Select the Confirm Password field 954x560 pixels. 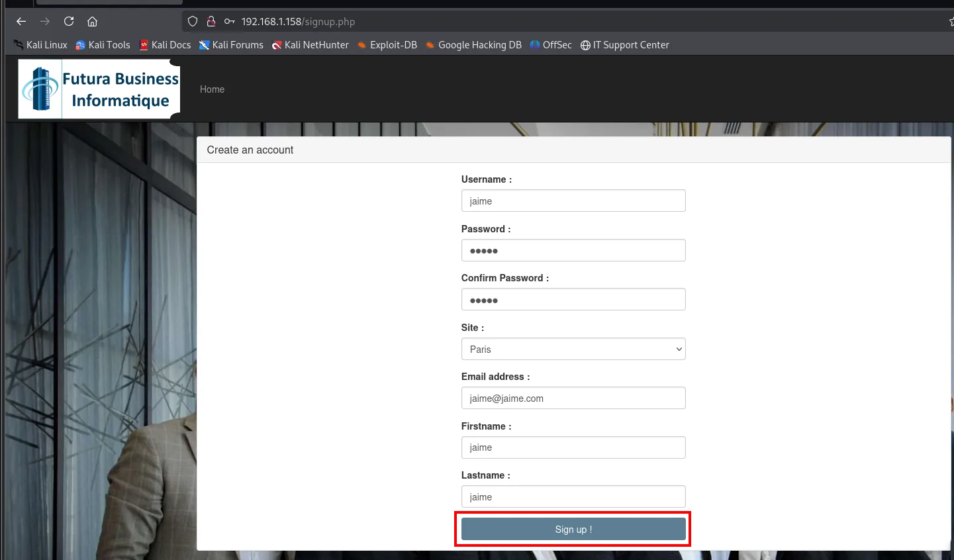(x=573, y=299)
